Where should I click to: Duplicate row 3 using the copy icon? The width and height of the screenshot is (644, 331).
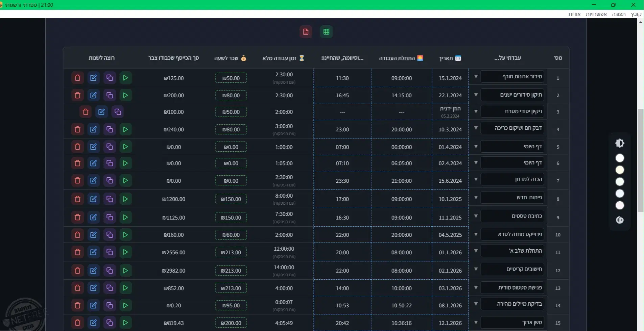pos(118,112)
